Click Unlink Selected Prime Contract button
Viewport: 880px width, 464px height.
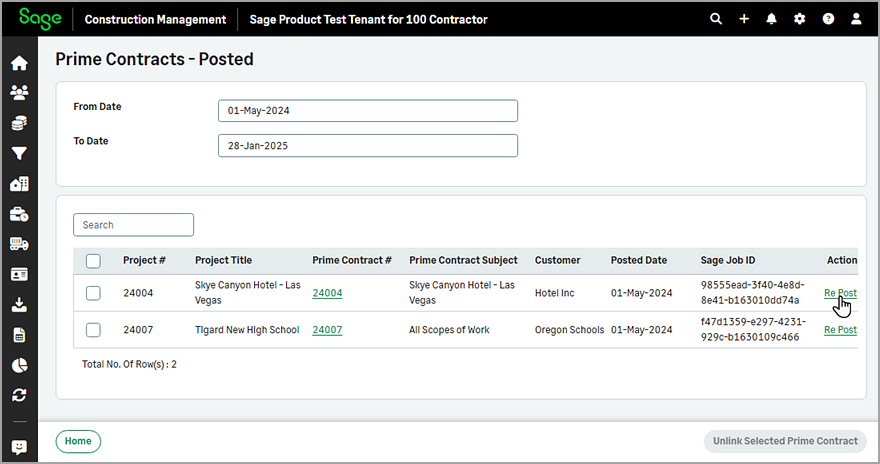pos(785,441)
